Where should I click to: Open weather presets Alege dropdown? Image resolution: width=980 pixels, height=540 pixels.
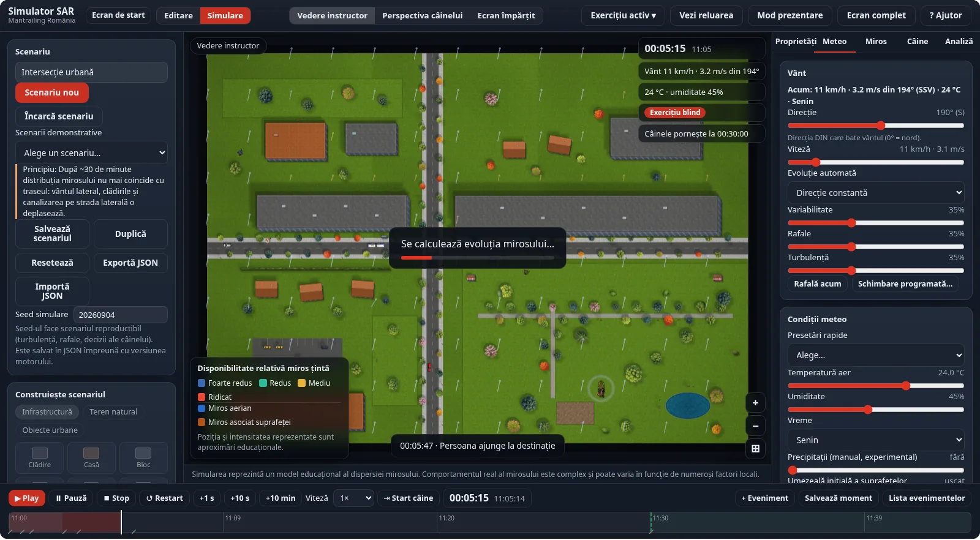pyautogui.click(x=876, y=355)
